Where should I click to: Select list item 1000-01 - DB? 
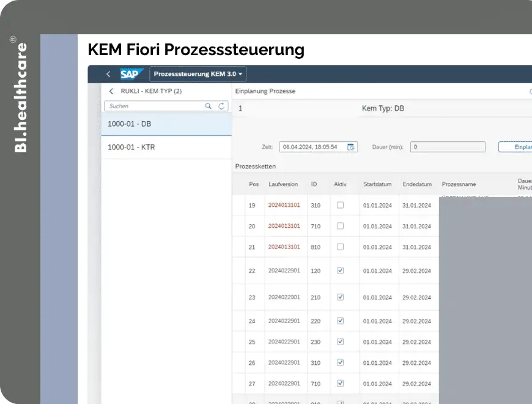tap(166, 124)
